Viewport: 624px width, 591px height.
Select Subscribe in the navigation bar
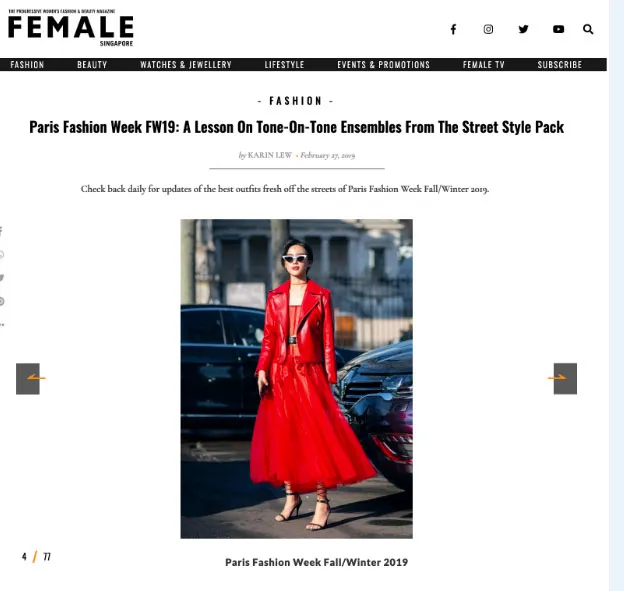(560, 65)
